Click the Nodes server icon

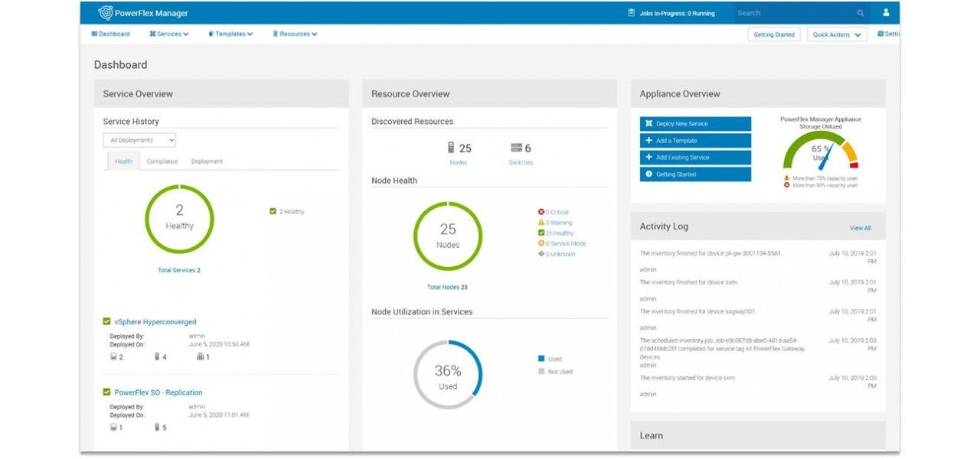click(451, 148)
